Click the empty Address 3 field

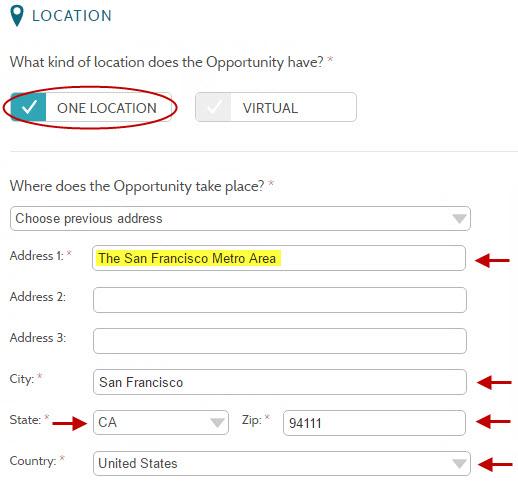[x=280, y=341]
